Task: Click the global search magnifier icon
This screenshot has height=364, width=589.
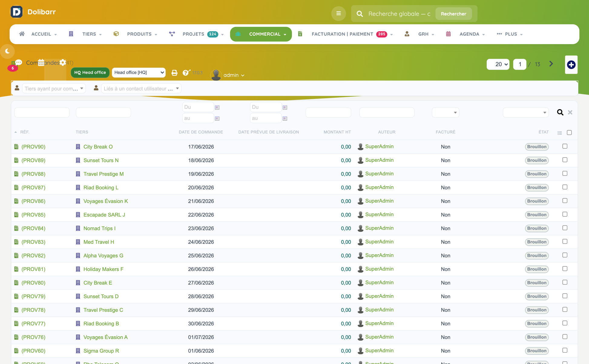Action: click(360, 14)
